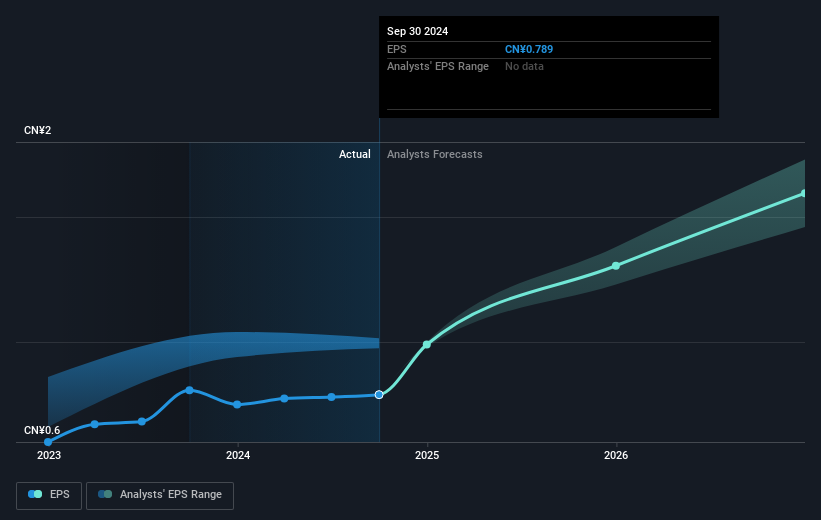Click the 'EPS' tooltip row label

pos(396,49)
